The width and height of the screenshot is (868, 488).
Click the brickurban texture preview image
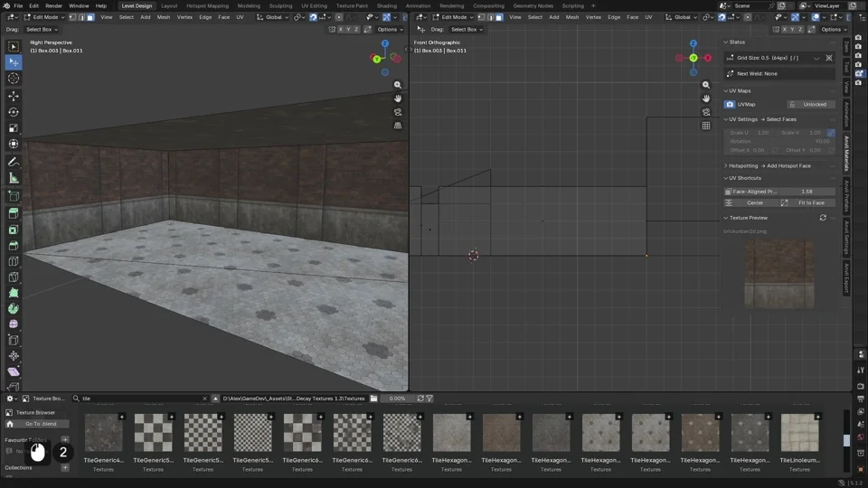[x=778, y=273]
